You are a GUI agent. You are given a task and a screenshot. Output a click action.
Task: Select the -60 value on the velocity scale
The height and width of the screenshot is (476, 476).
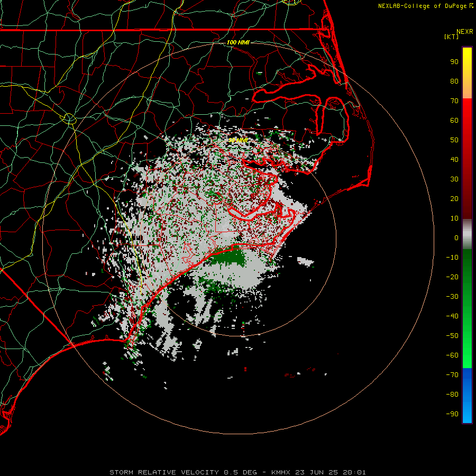(x=452, y=355)
